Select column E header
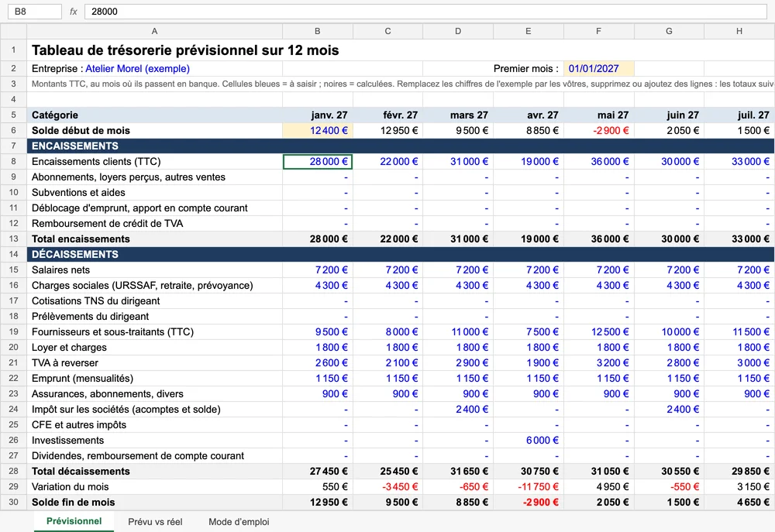 pyautogui.click(x=529, y=31)
